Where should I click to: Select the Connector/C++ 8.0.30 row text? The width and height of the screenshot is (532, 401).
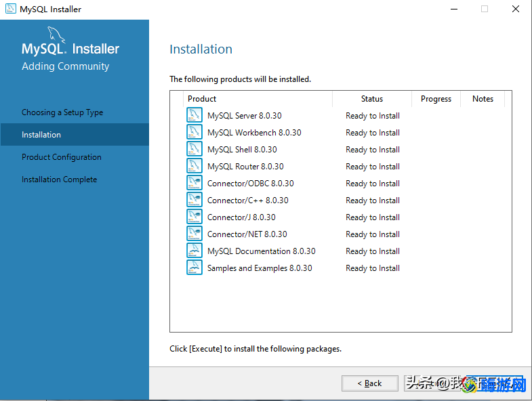pyautogui.click(x=247, y=200)
